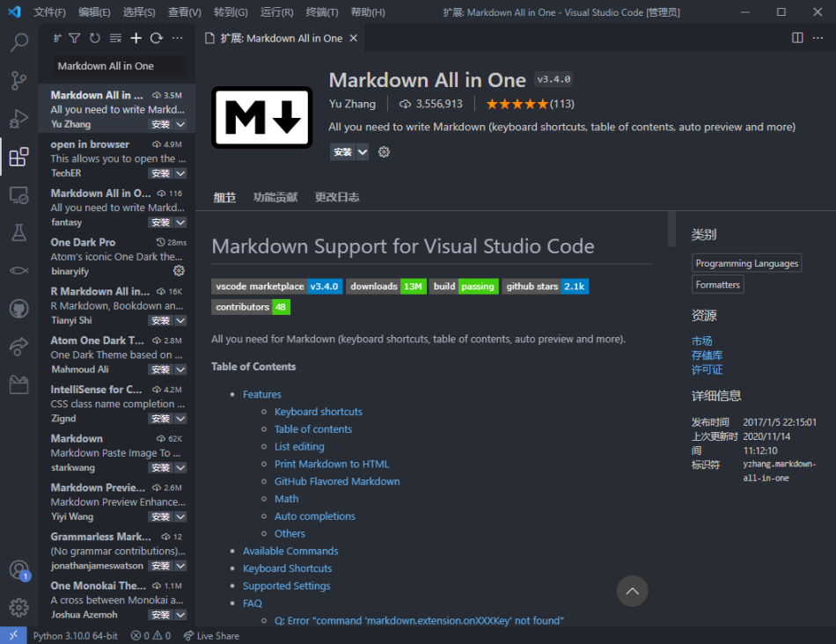This screenshot has height=644, width=836.
Task: Click the vscode marketplace v3.4.0 badge
Action: click(276, 286)
